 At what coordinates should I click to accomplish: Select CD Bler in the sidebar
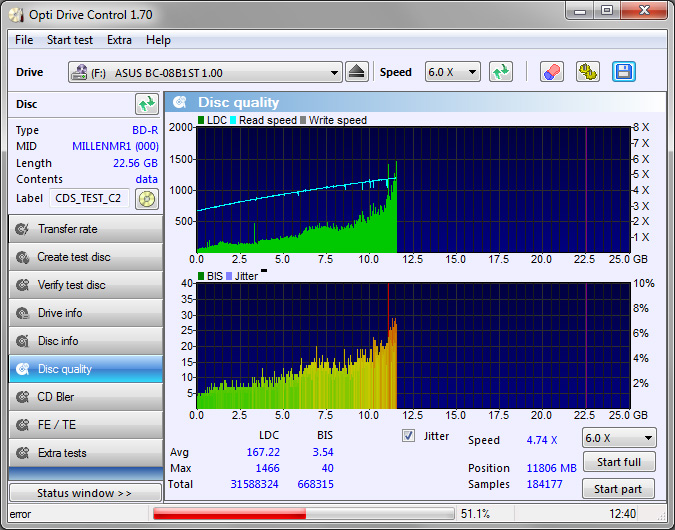coord(85,397)
